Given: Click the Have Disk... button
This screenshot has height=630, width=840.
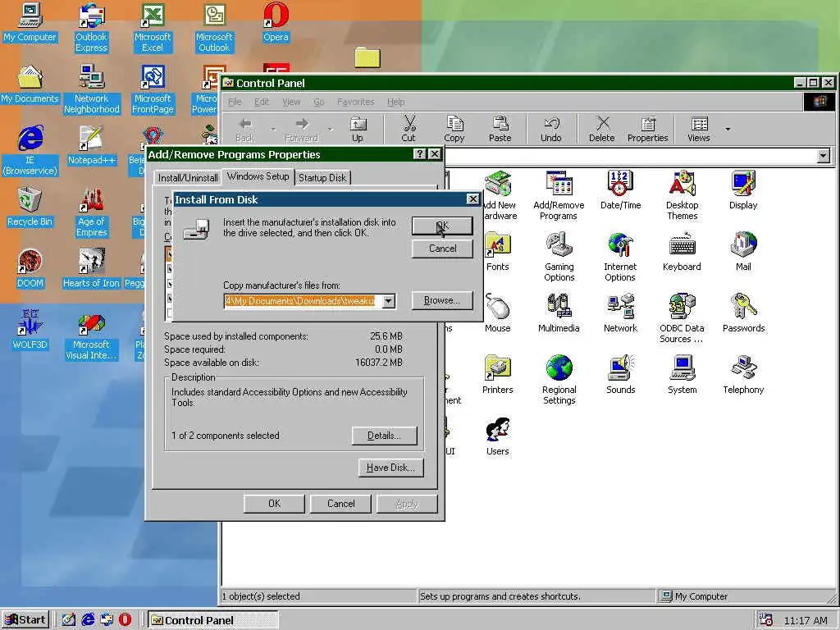Looking at the screenshot, I should coord(390,468).
